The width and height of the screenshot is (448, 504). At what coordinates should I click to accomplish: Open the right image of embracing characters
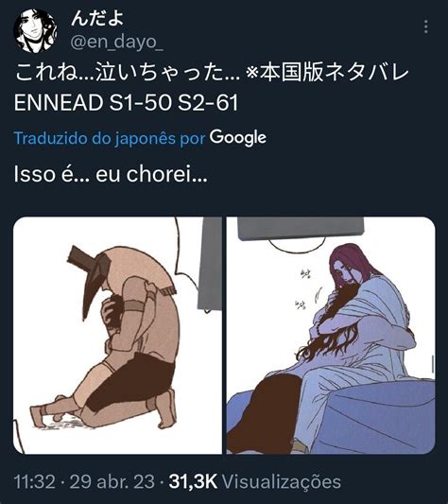[331, 336]
